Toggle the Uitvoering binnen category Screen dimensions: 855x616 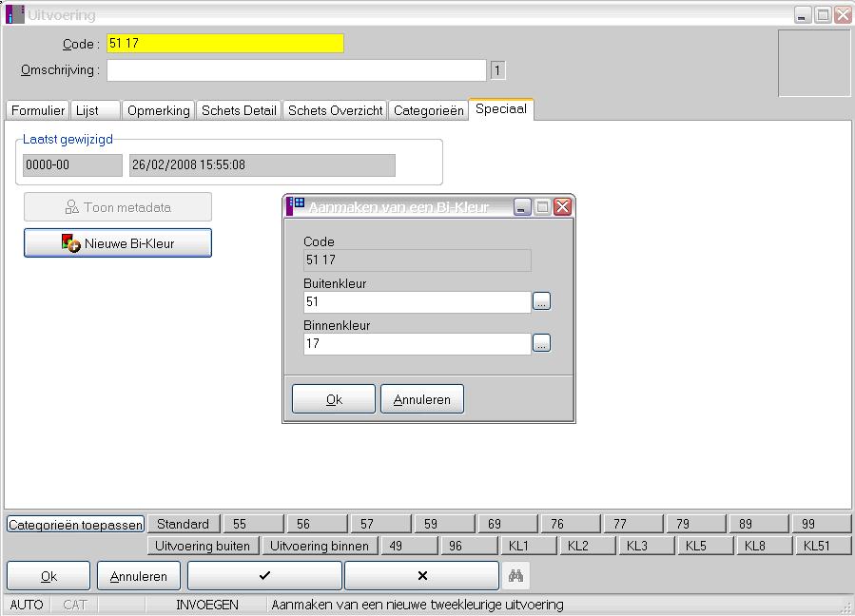point(321,546)
